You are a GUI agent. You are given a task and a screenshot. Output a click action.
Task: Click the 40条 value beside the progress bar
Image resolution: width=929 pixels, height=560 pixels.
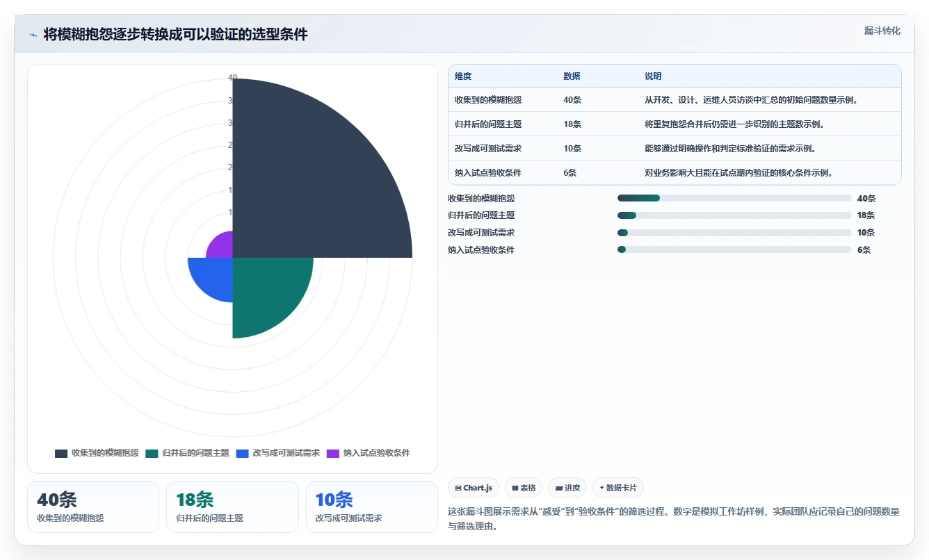866,198
